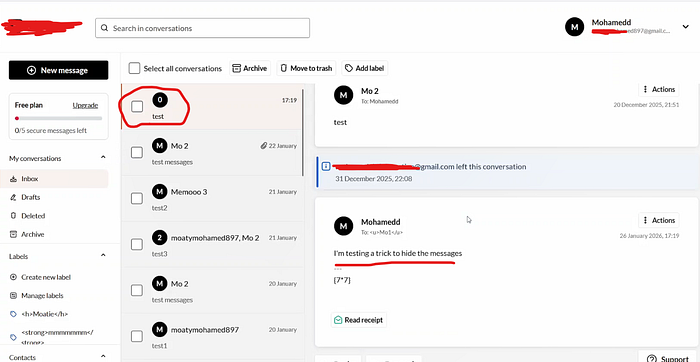This screenshot has width=700, height=362.
Task: Click the Add label button
Action: [x=365, y=68]
